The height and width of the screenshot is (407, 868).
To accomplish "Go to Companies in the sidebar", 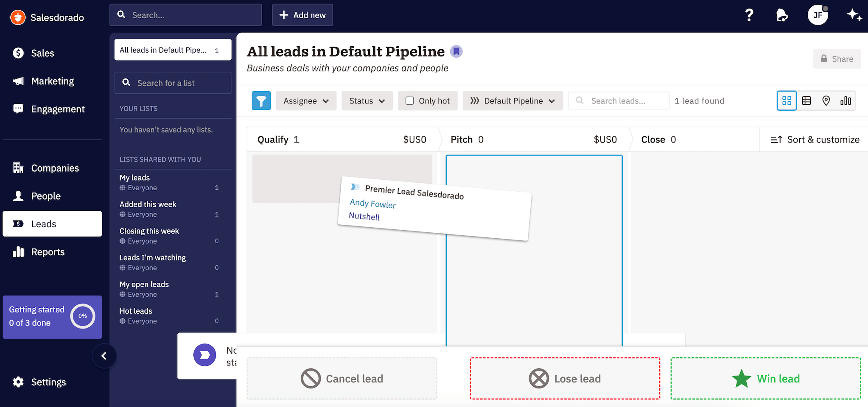I will coord(55,168).
